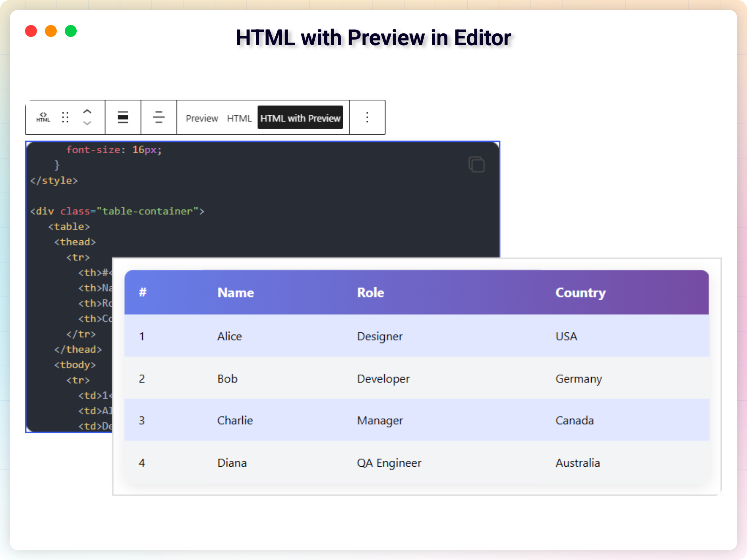Click row number 4 cell
Viewport: 747px width, 560px height.
142,463
